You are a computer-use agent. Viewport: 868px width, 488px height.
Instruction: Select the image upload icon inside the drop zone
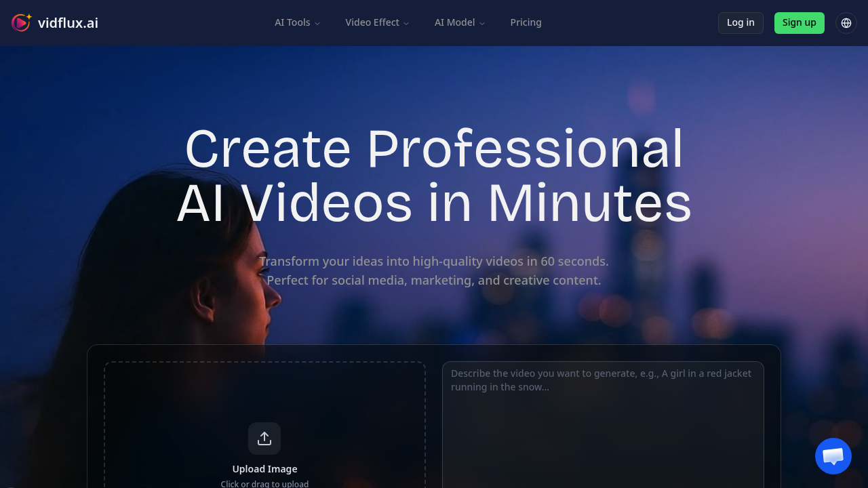(264, 438)
